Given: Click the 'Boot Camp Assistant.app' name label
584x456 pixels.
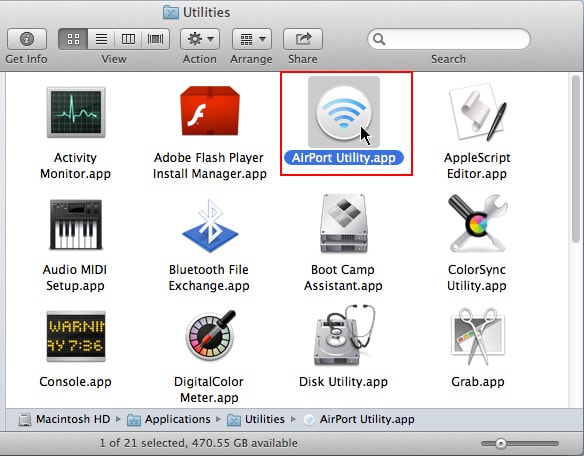Looking at the screenshot, I should pyautogui.click(x=343, y=278).
